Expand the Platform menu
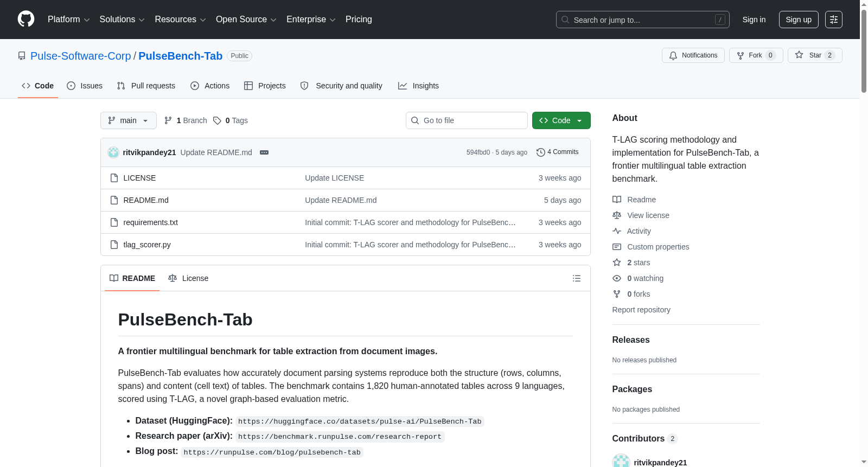 pos(69,20)
